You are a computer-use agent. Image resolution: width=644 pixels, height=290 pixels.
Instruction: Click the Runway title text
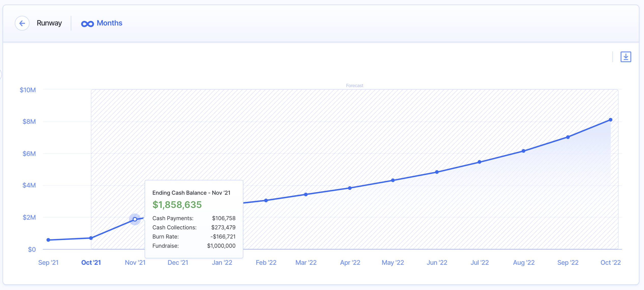coord(49,23)
